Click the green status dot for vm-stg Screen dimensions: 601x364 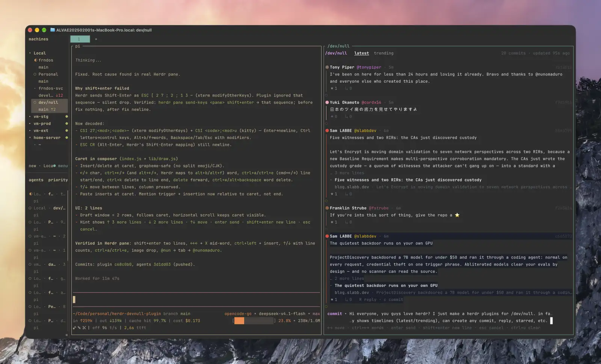(x=66, y=116)
